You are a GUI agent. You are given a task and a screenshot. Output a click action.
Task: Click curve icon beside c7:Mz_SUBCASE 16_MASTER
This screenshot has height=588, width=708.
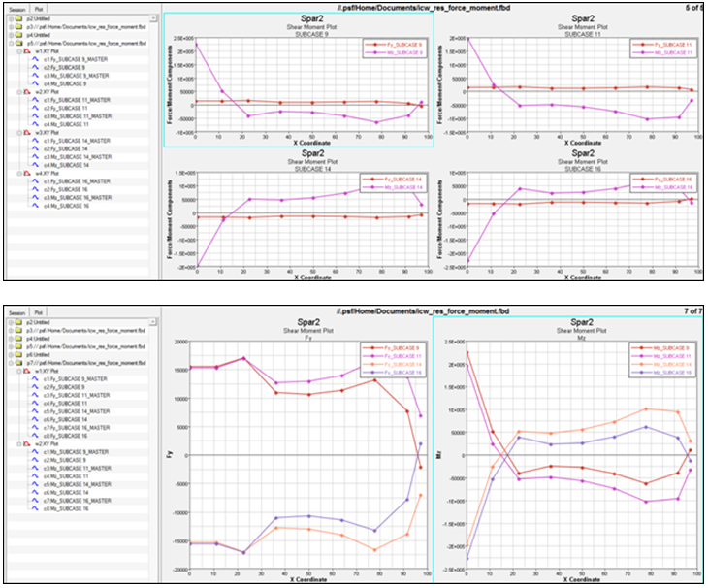[37, 500]
